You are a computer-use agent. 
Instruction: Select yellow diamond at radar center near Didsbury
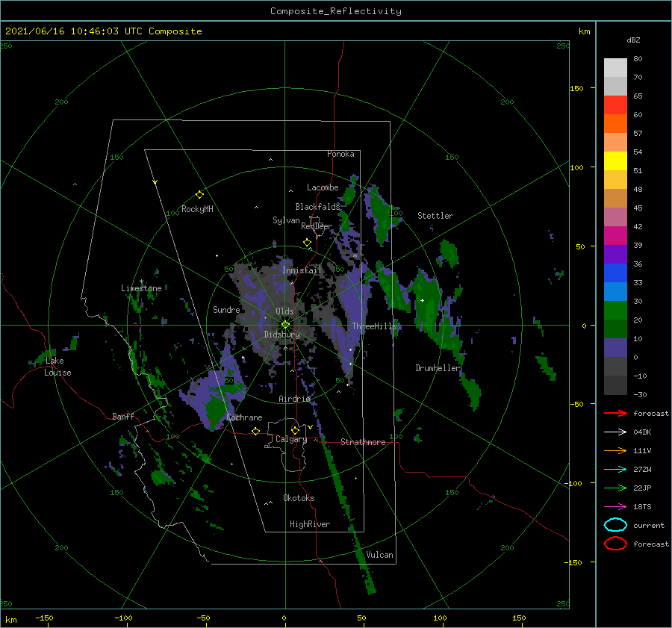285,325
